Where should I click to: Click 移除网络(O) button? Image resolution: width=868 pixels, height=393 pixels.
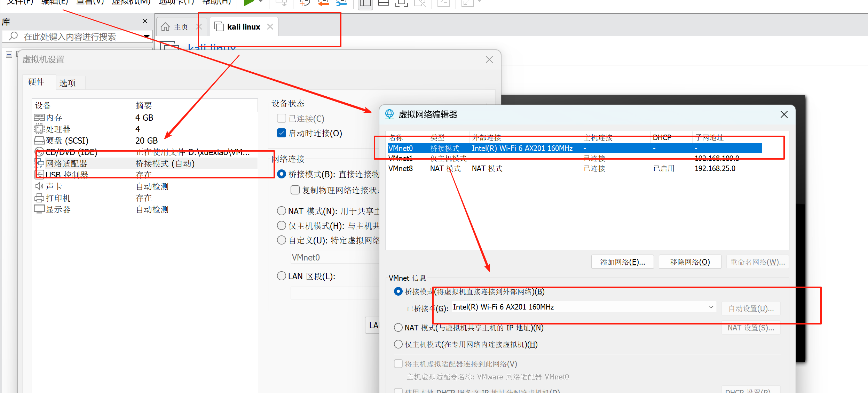coord(690,262)
